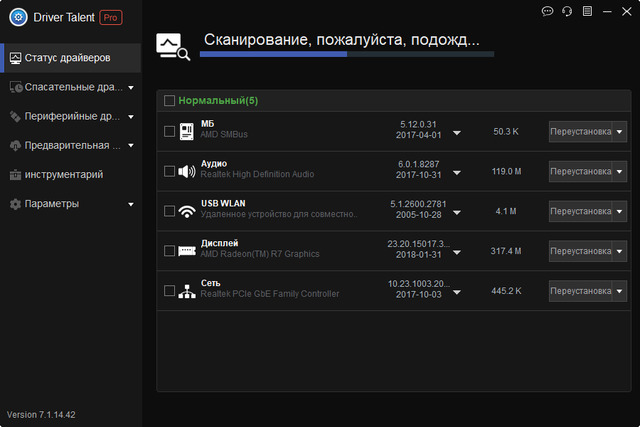Expand Переустановка arrow for USB WLAN
Viewport: 640px width, 427px height.
pyautogui.click(x=617, y=211)
